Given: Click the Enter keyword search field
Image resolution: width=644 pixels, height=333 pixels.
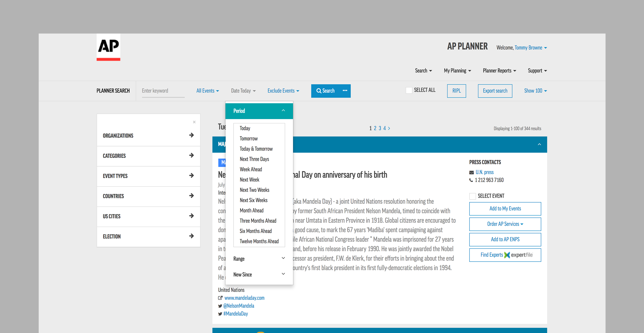Looking at the screenshot, I should [x=163, y=91].
